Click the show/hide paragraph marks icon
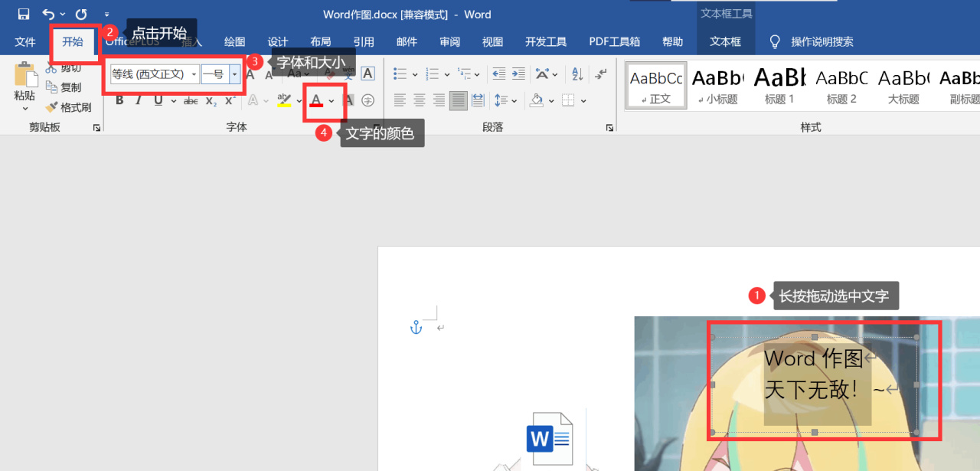Image resolution: width=980 pixels, height=471 pixels. [599, 74]
